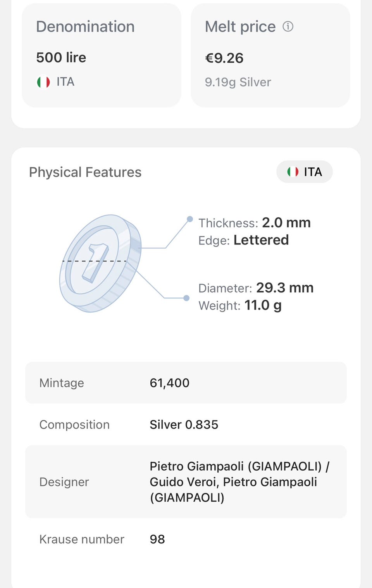Click the Physical Features heading
This screenshot has height=588, width=372.
click(85, 172)
